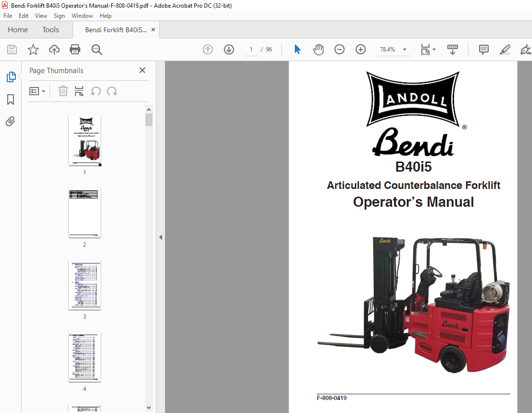Select page 3 thumbnail
This screenshot has width=532, height=413.
[85, 285]
